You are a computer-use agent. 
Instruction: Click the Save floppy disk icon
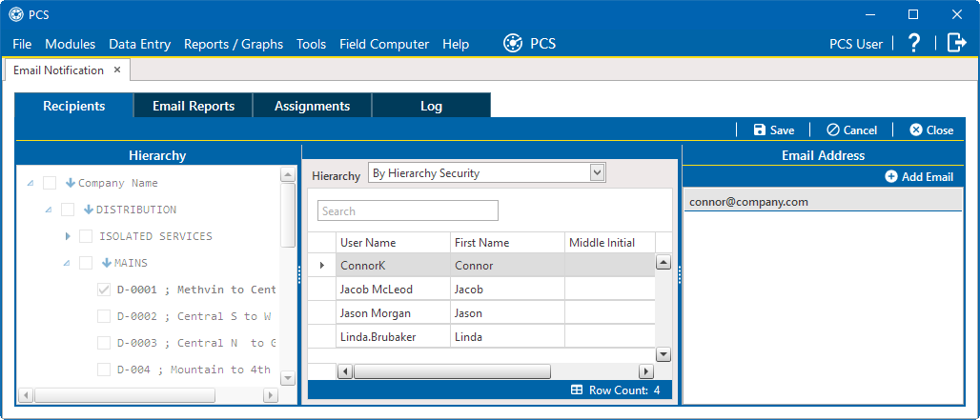click(760, 130)
